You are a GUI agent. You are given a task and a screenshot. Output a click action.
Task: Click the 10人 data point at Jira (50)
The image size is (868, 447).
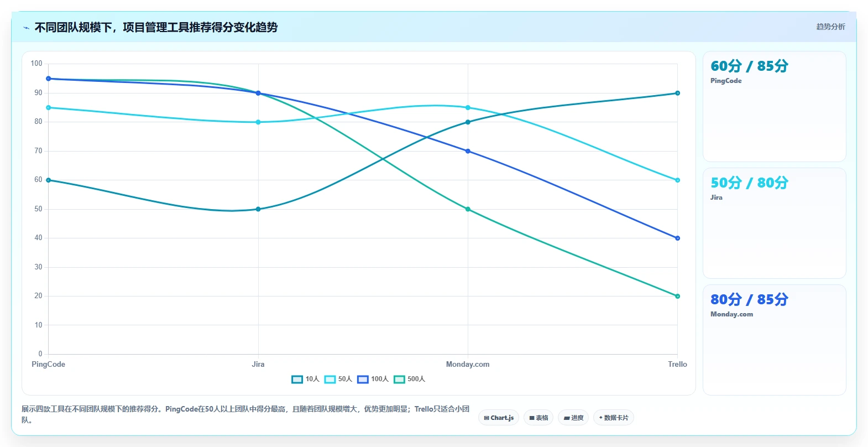(258, 209)
